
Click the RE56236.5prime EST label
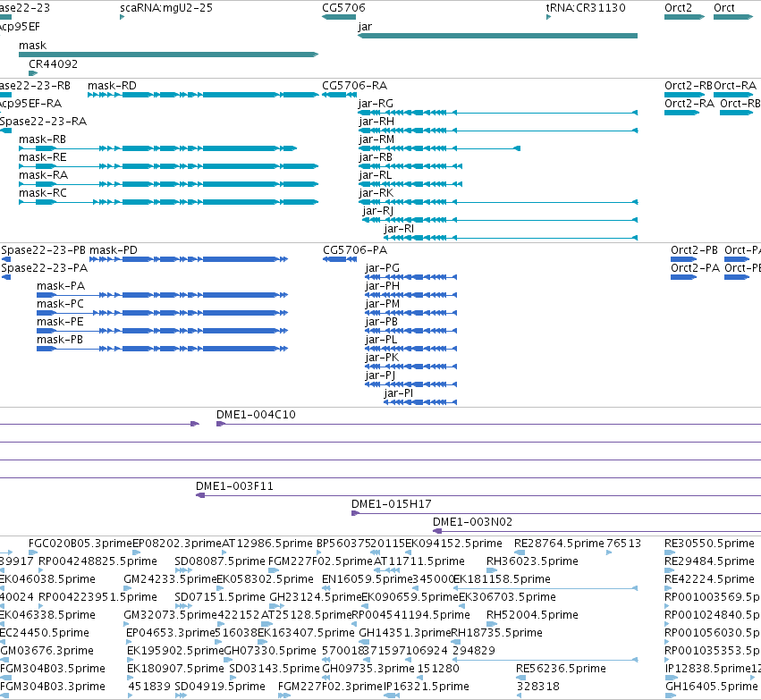561,669
